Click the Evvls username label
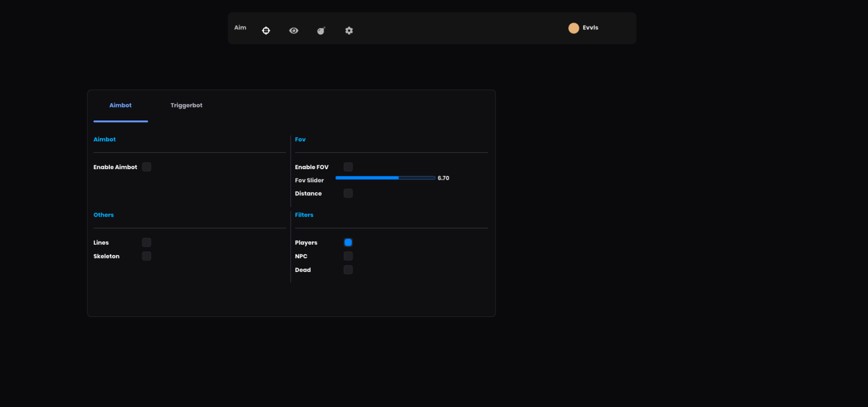Viewport: 868px width, 407px height. coord(590,28)
